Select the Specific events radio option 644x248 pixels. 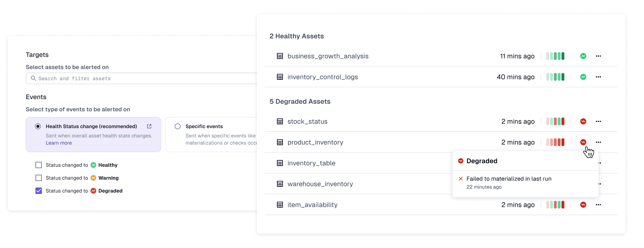click(177, 126)
